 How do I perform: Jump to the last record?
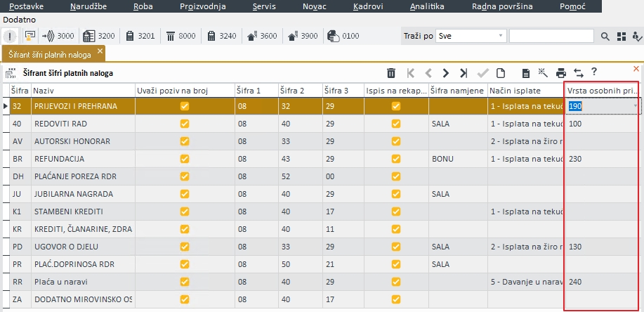(464, 72)
